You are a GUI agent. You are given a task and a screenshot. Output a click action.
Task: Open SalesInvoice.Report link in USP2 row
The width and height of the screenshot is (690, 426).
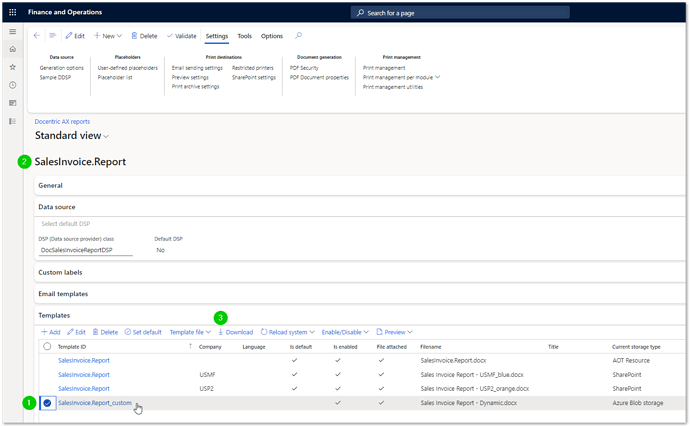tap(84, 389)
